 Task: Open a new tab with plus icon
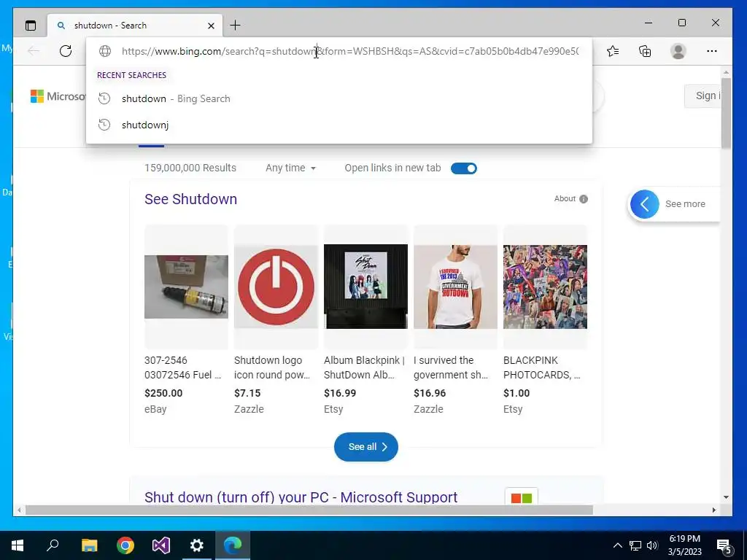[x=235, y=26]
